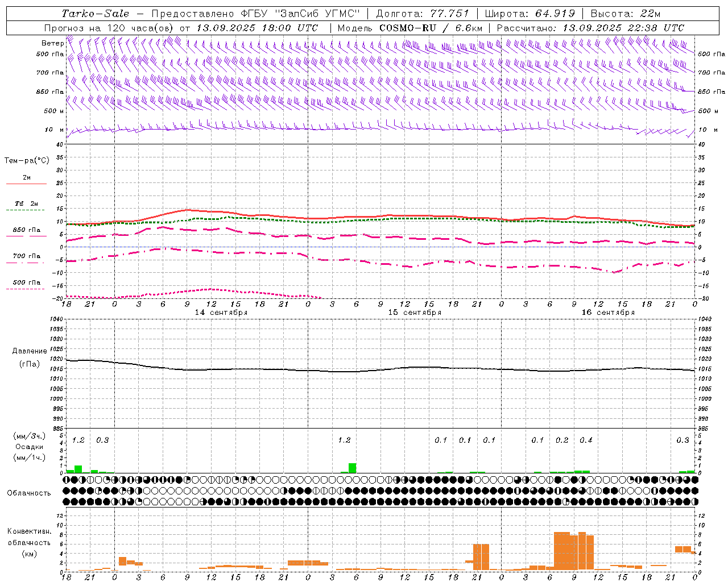Select the "15 сентября" date label
The height and width of the screenshot is (582, 728).
[x=415, y=312]
